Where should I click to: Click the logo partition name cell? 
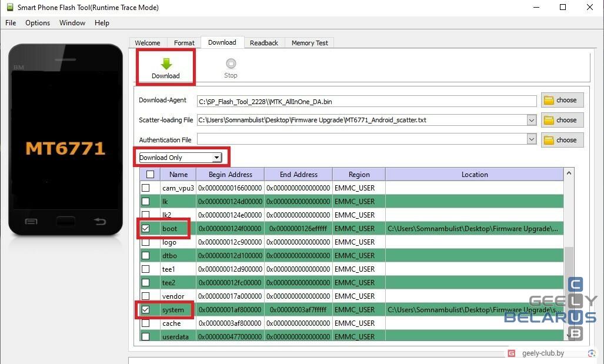point(178,242)
